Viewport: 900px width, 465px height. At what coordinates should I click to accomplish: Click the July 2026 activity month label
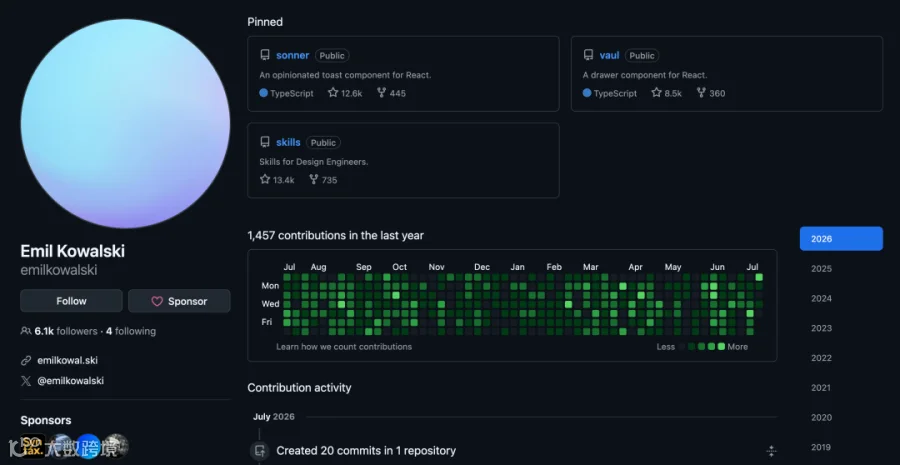(274, 417)
